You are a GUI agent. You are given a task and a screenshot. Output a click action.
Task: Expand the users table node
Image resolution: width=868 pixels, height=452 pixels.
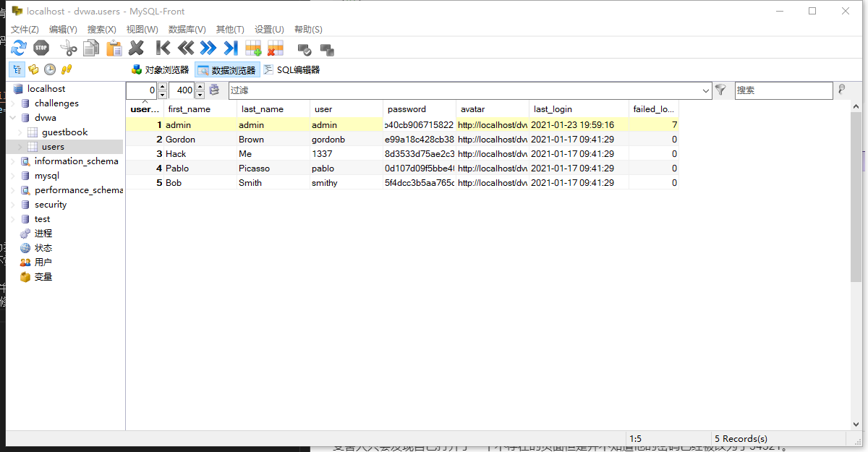coord(20,147)
